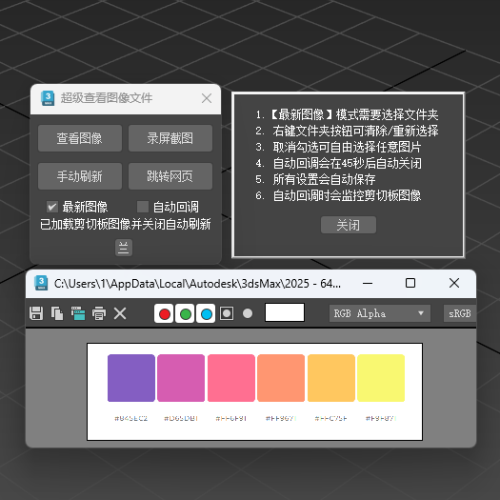Image resolution: width=500 pixels, height=500 pixels.
Task: Uncheck the 最新图像 checkbox
Action: (x=52, y=207)
